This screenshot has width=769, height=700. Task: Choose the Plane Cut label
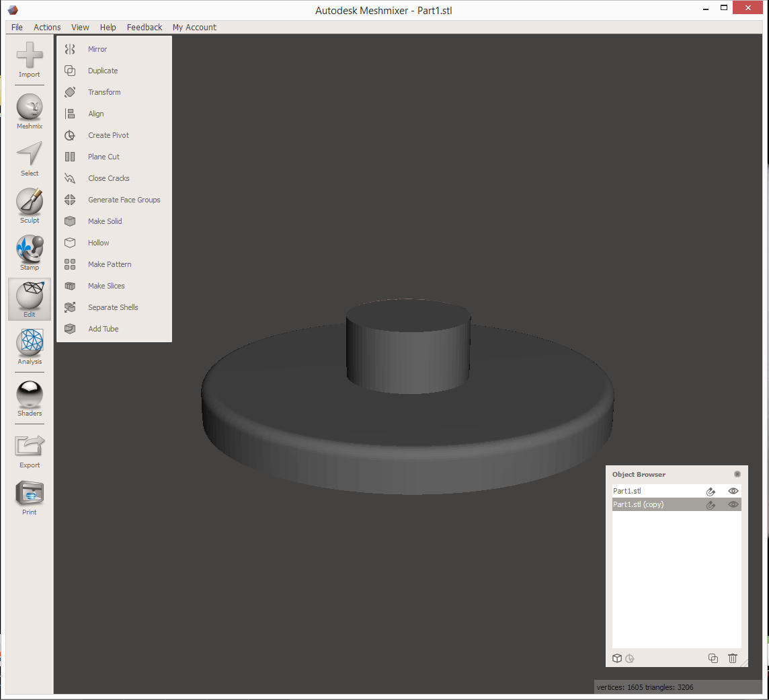104,157
